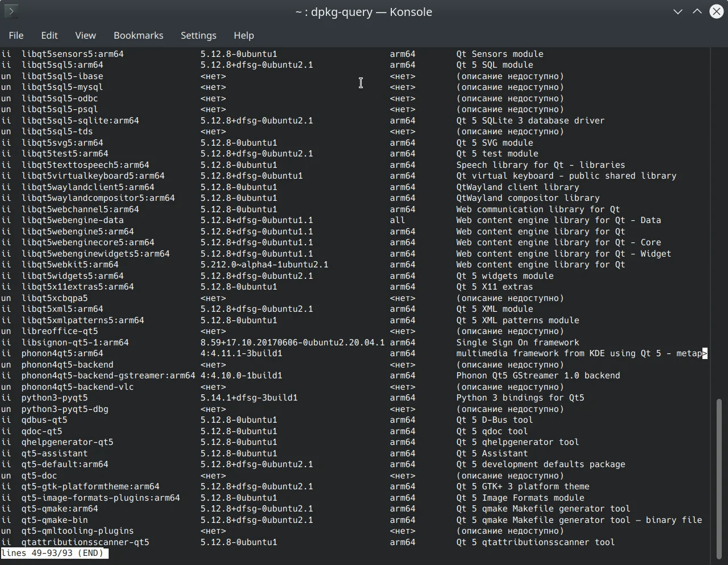Click package name qt5-qmltooling-plugins
Screen dimensions: 728x565
78,531
